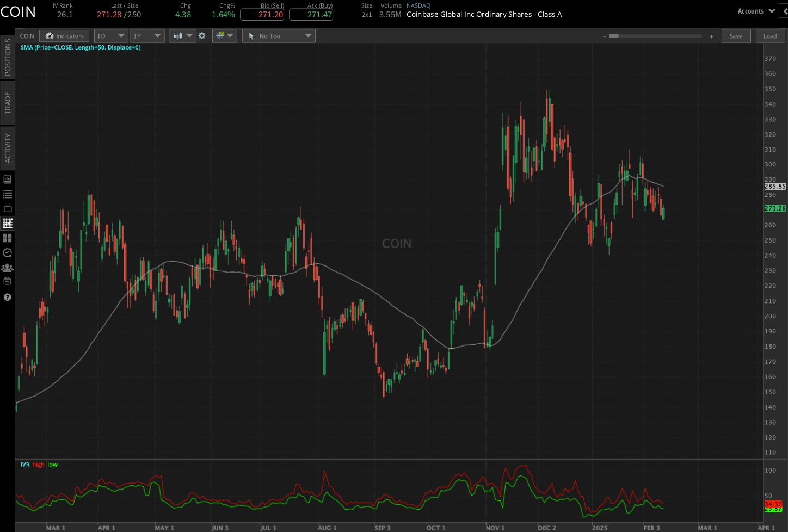Click the zoom out minus sign
This screenshot has height=532, width=788.
604,36
